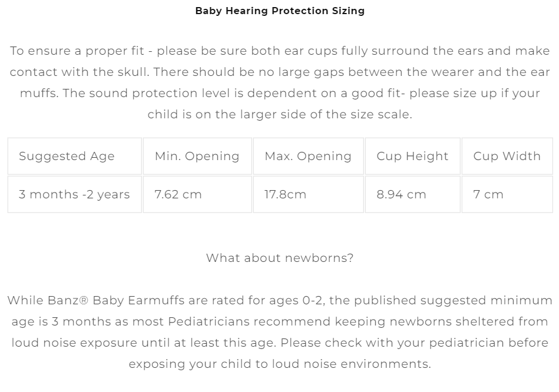Click the Max. Opening column header

[307, 156]
